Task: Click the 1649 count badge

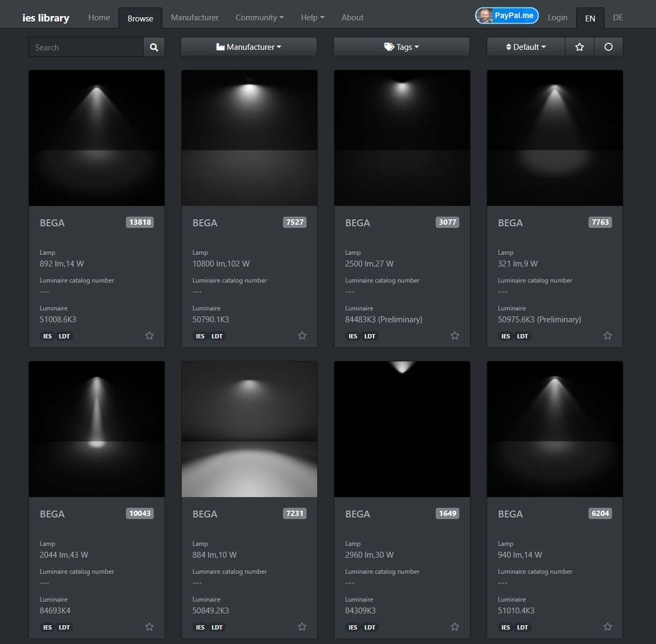Action: pyautogui.click(x=448, y=513)
